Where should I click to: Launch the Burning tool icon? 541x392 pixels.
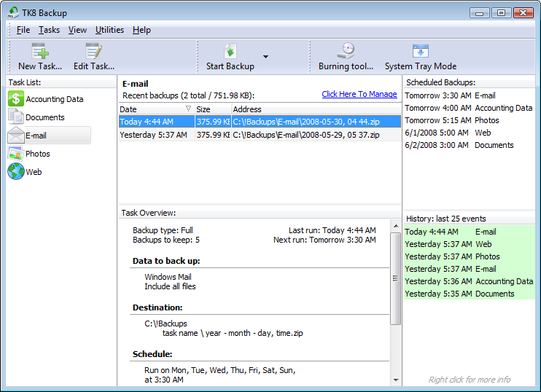tap(346, 51)
